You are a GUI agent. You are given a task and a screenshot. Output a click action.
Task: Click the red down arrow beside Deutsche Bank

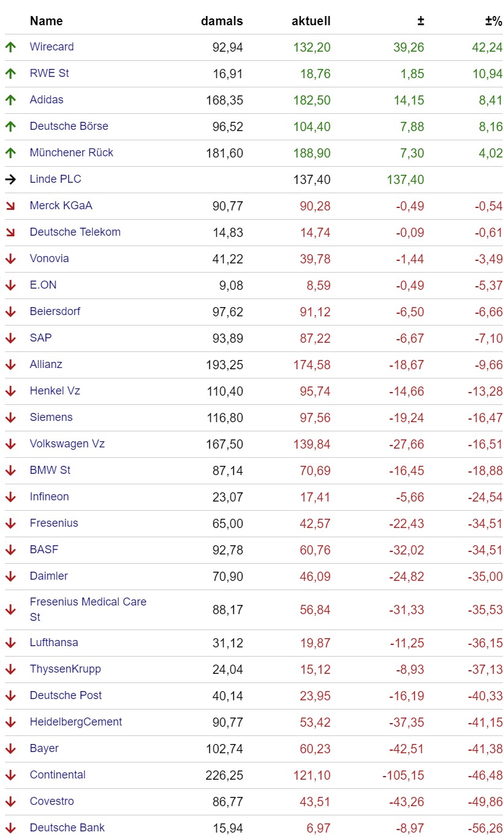10,828
